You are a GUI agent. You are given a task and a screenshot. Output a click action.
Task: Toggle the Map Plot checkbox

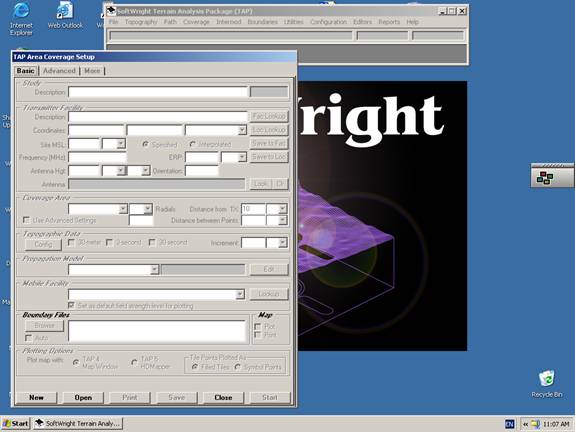click(x=258, y=326)
